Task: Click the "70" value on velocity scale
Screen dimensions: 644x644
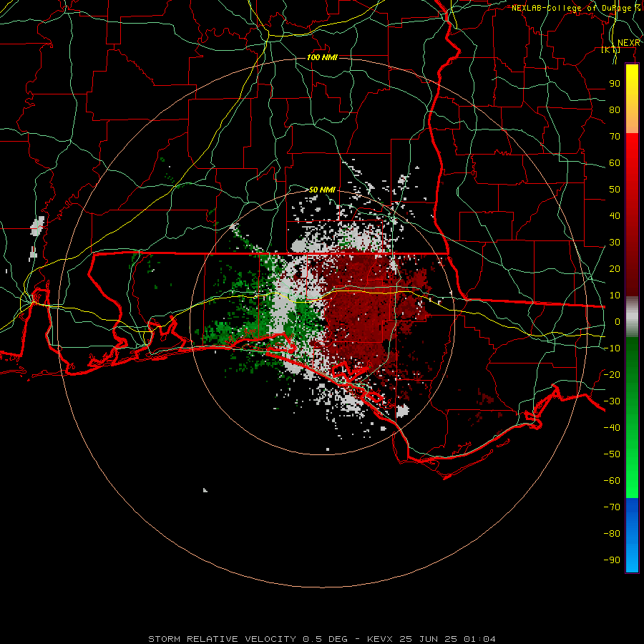Action: [x=615, y=137]
